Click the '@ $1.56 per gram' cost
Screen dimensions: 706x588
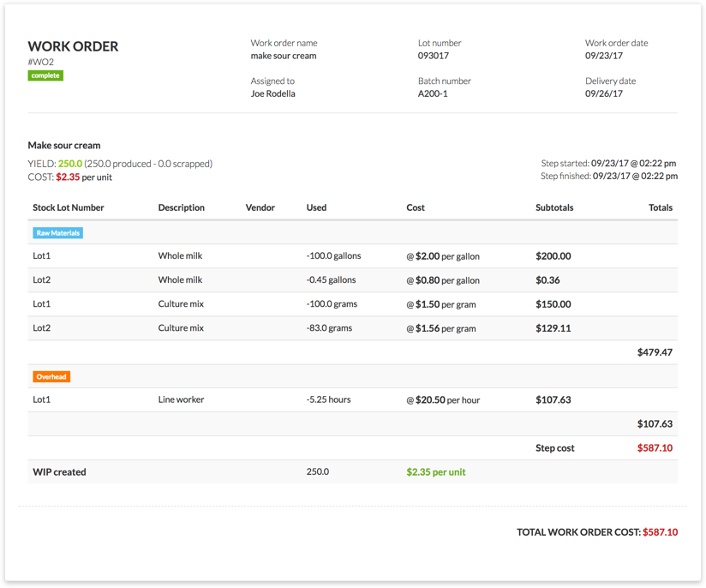(441, 328)
